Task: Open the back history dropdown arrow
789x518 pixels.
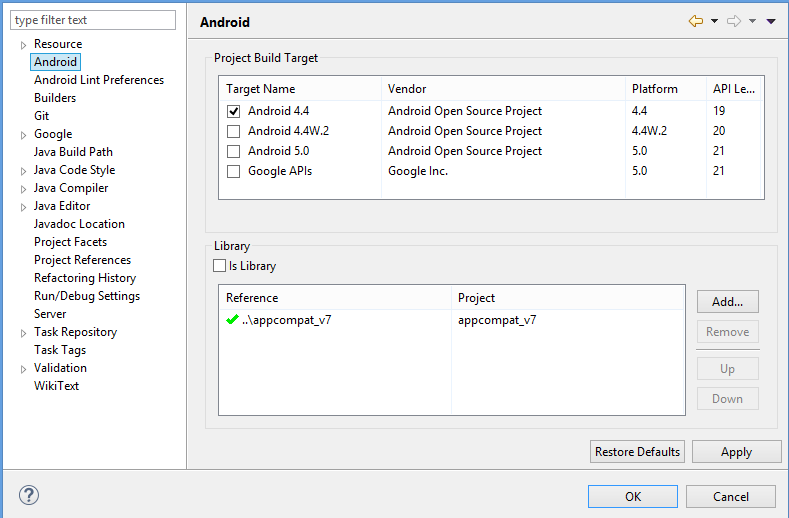Action: click(714, 21)
